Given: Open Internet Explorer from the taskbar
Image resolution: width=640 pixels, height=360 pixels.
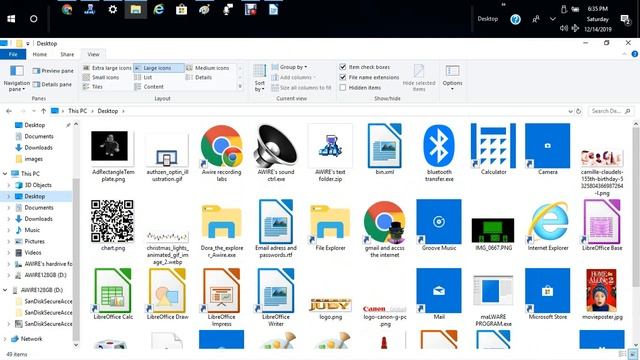Looking at the screenshot, I should [x=158, y=9].
